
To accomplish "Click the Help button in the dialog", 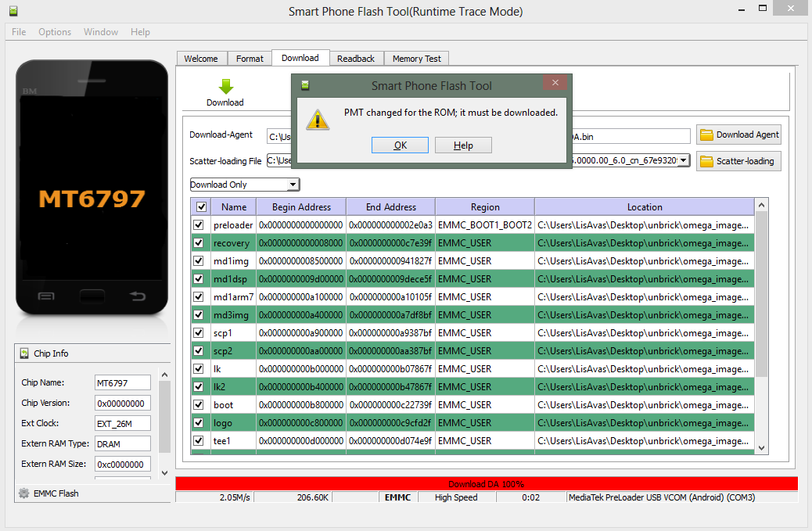I will coord(463,145).
